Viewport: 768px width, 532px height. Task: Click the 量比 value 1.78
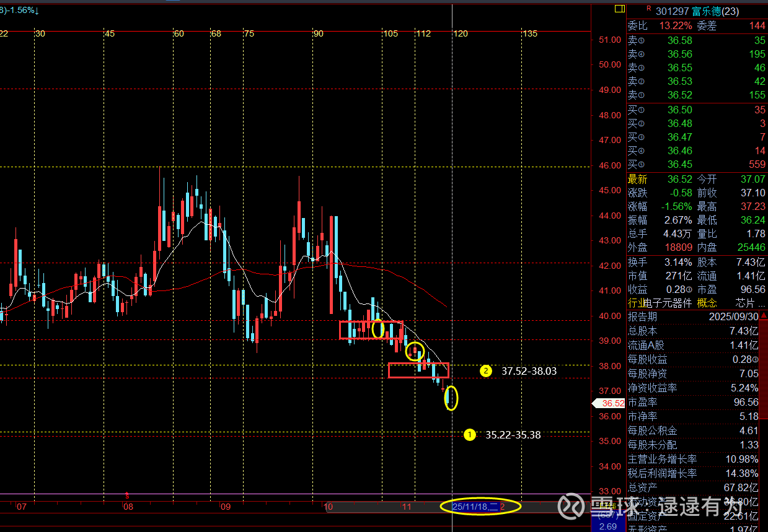pos(756,234)
